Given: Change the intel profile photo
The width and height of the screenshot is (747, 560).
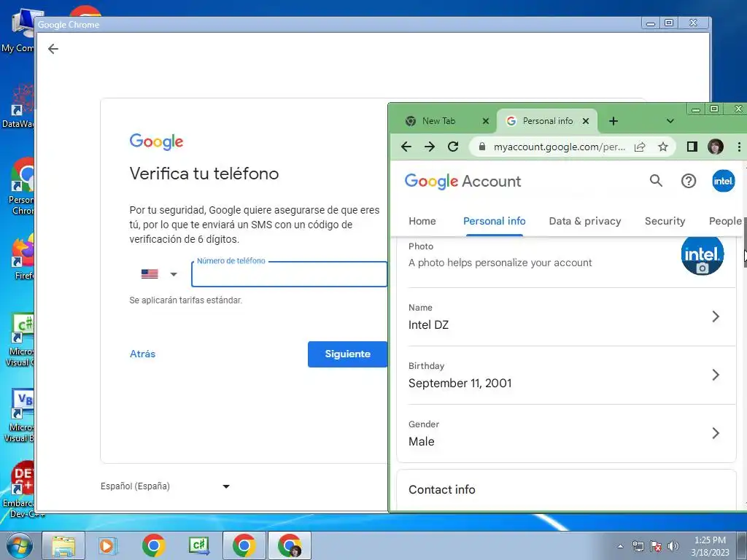Looking at the screenshot, I should coord(703,254).
